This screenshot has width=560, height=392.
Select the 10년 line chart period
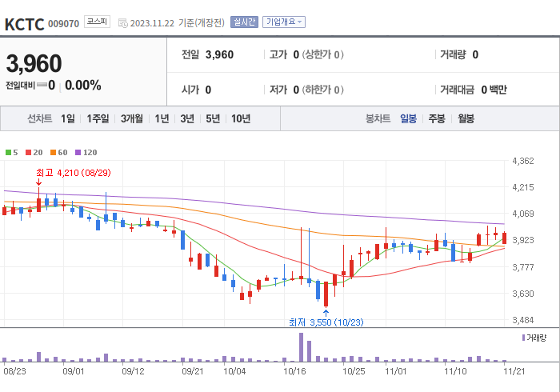click(x=241, y=118)
